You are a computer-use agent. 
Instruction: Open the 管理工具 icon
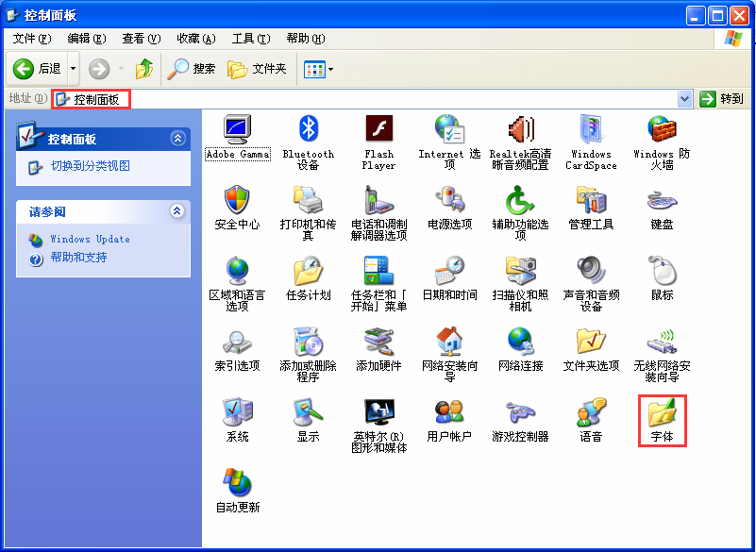(x=591, y=200)
